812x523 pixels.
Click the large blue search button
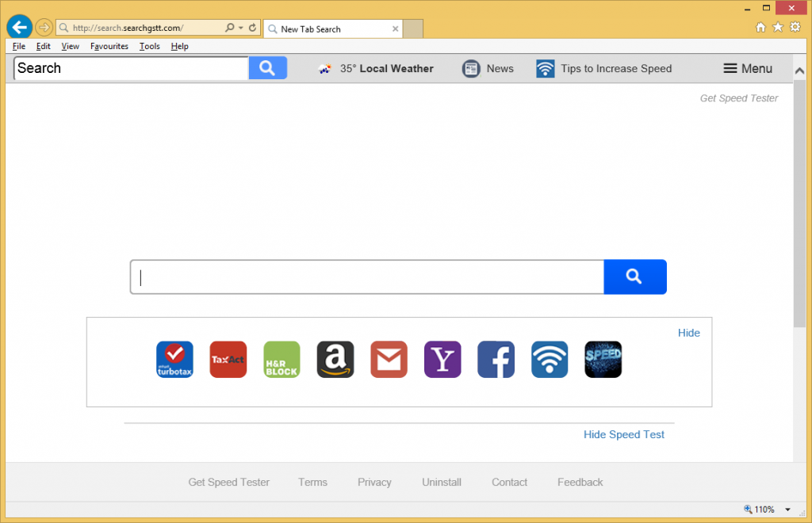point(635,277)
